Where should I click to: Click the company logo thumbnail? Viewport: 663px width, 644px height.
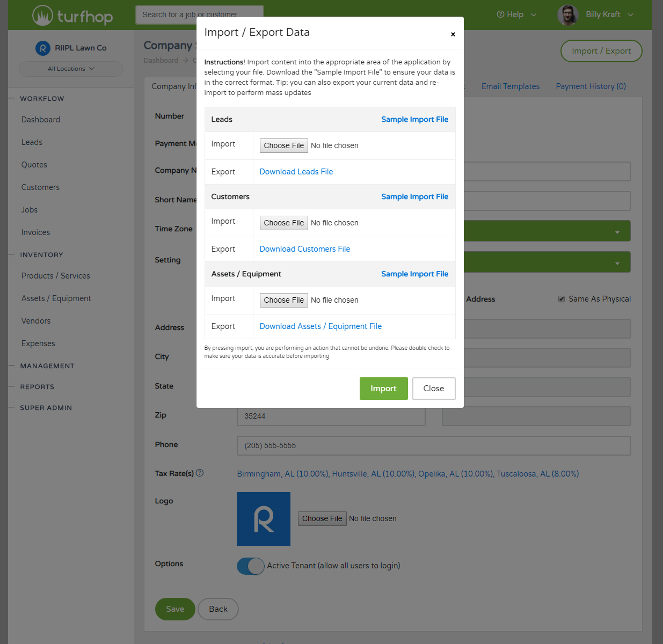click(264, 519)
